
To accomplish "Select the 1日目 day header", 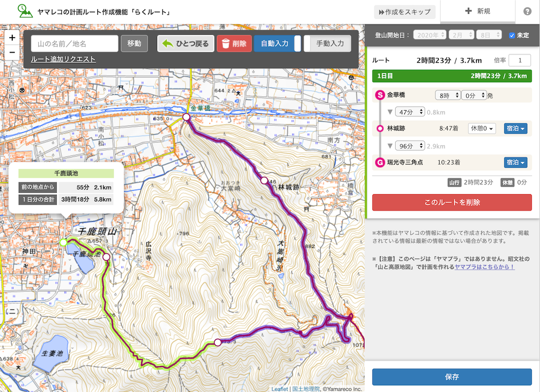I will click(452, 76).
